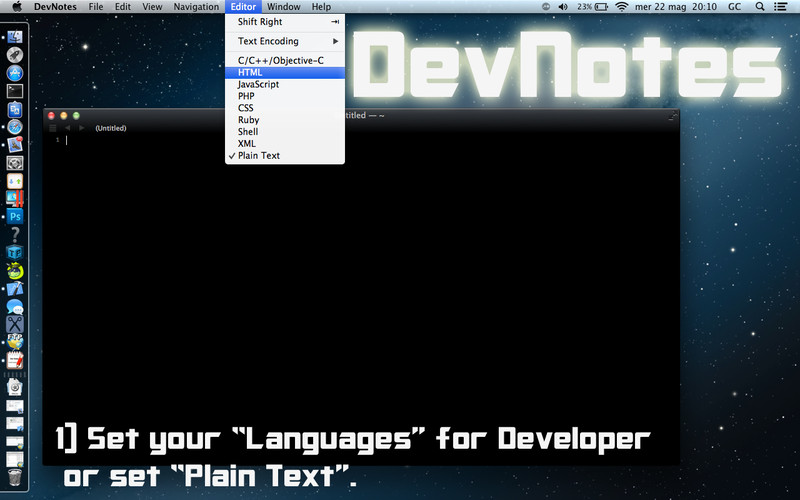Select HTML language mode
The image size is (800, 500).
coord(285,72)
